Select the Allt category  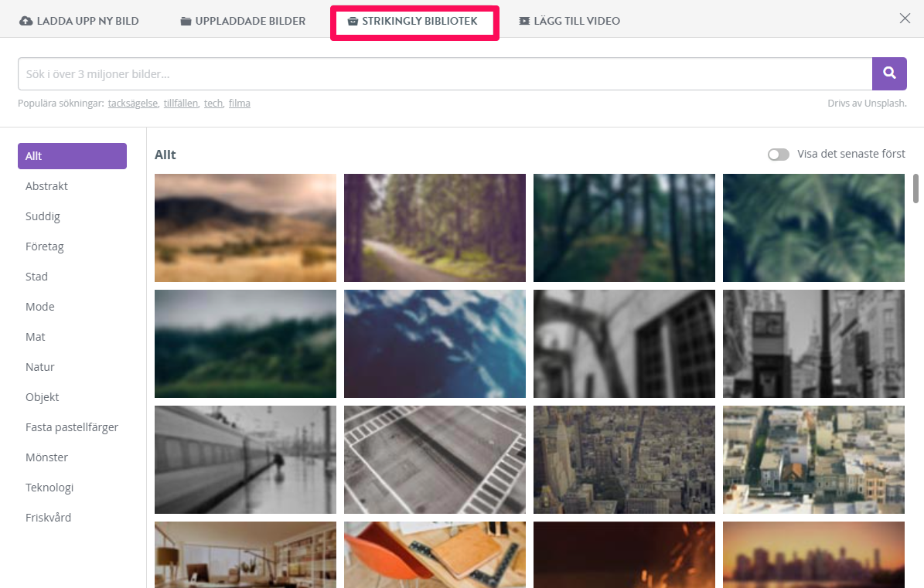[x=72, y=156]
